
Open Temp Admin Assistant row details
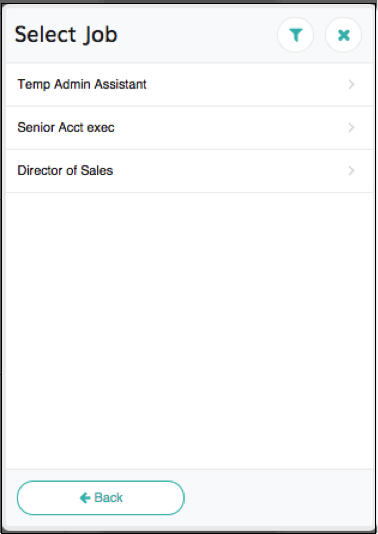[189, 84]
